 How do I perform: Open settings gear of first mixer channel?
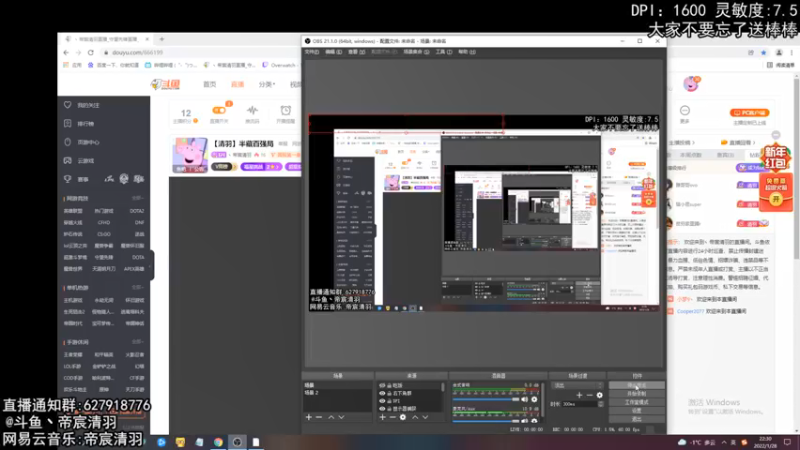[534, 399]
